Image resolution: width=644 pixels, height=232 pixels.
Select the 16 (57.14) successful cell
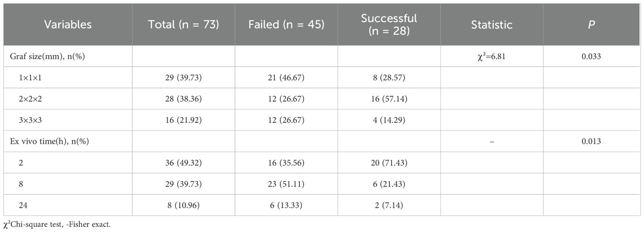389,99
